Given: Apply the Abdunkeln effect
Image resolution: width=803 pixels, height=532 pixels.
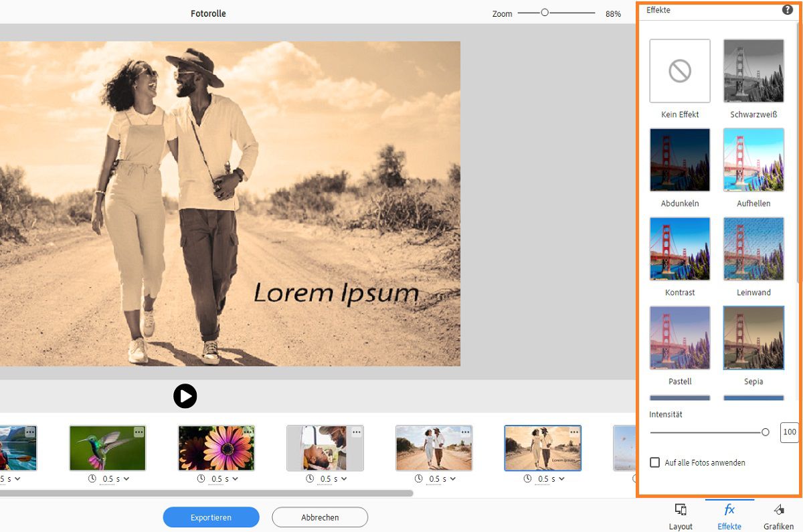Looking at the screenshot, I should 680,160.
